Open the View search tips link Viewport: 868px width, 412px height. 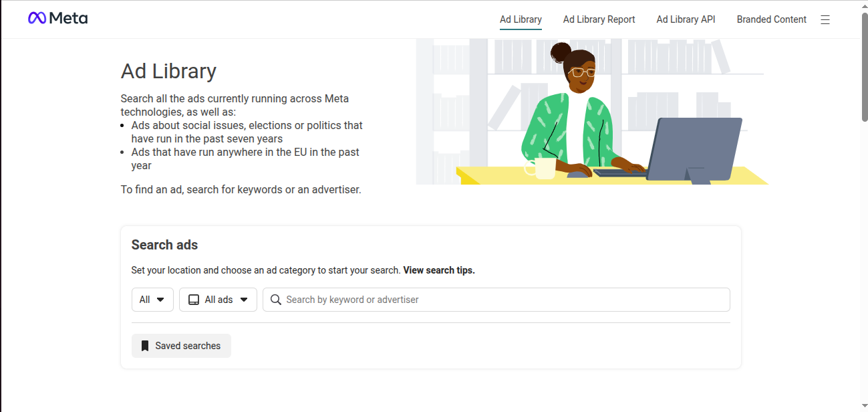tap(439, 270)
